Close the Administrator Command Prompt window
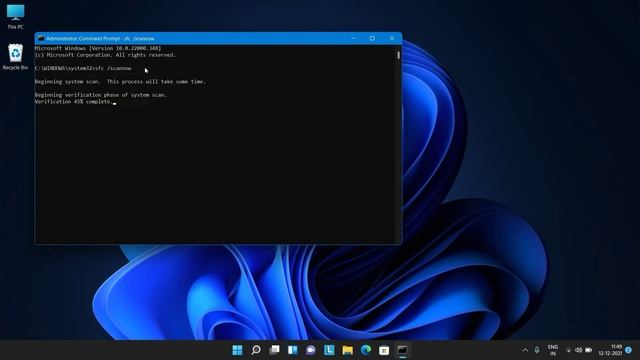The image size is (640, 360). [392, 38]
